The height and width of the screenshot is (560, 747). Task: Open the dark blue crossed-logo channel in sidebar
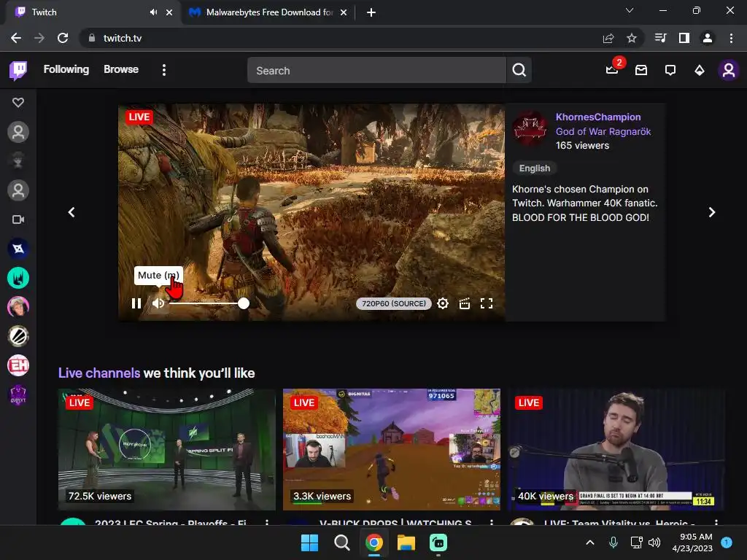coord(18,249)
